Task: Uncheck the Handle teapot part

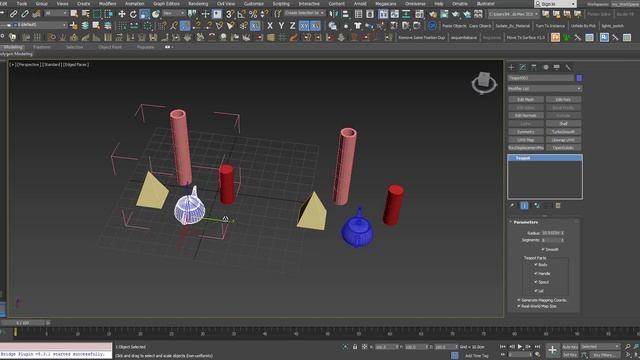Action: tap(536, 273)
